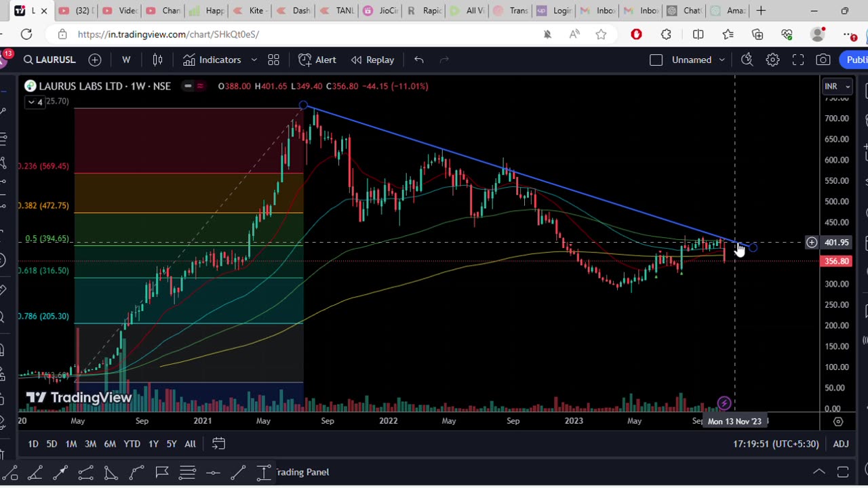Open the Unnamed layout name menu
The image size is (868, 488).
coord(692,60)
